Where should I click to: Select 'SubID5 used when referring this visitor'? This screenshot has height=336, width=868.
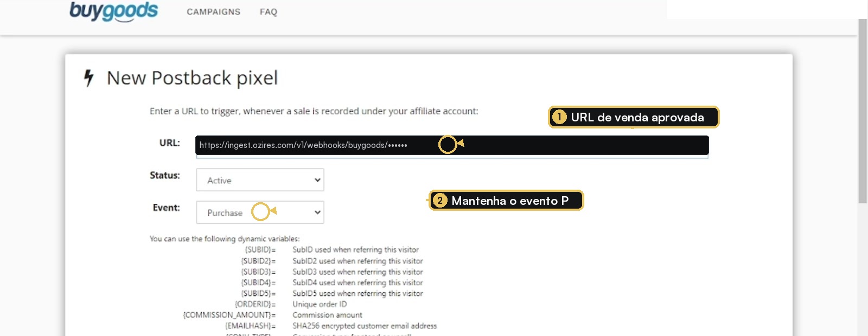[358, 294]
